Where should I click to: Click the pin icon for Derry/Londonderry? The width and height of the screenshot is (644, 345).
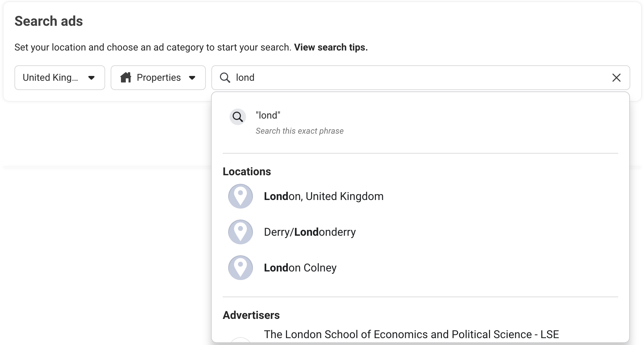coord(241,232)
